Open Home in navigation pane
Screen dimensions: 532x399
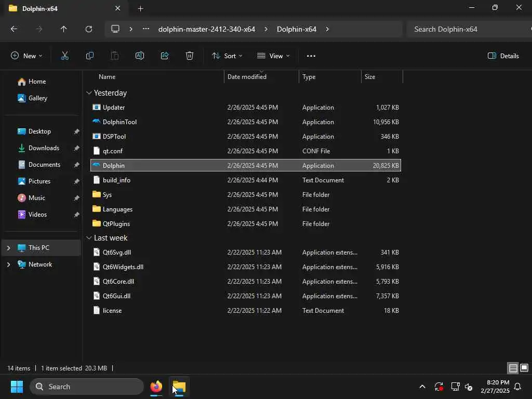pos(42,82)
